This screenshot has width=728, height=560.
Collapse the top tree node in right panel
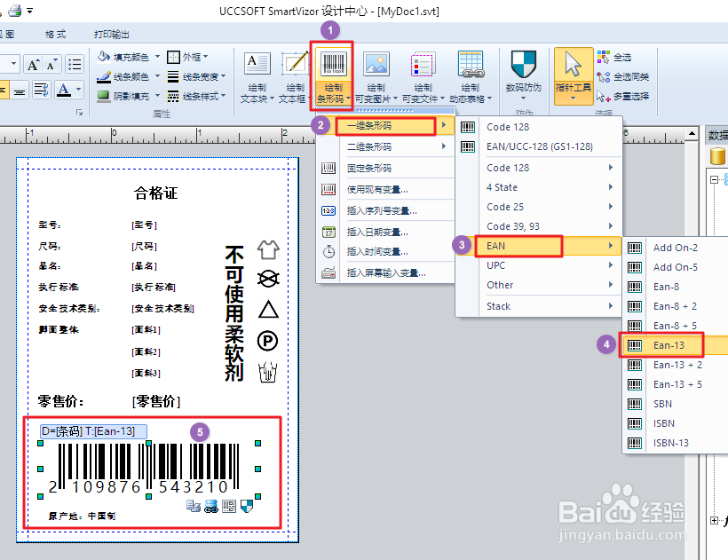pyautogui.click(x=715, y=179)
